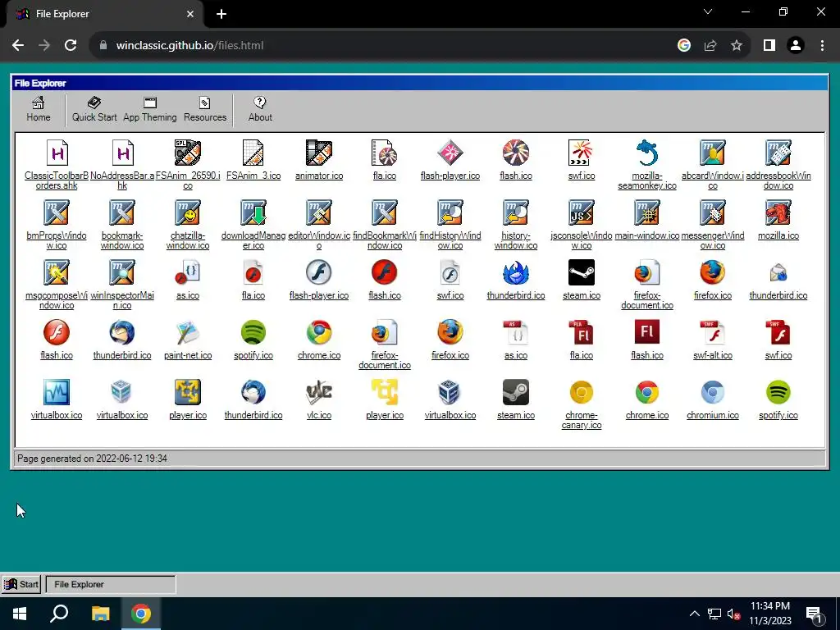Screen dimensions: 840x630
Task: Click the chrome-canary.ico link text
Action: tap(582, 421)
